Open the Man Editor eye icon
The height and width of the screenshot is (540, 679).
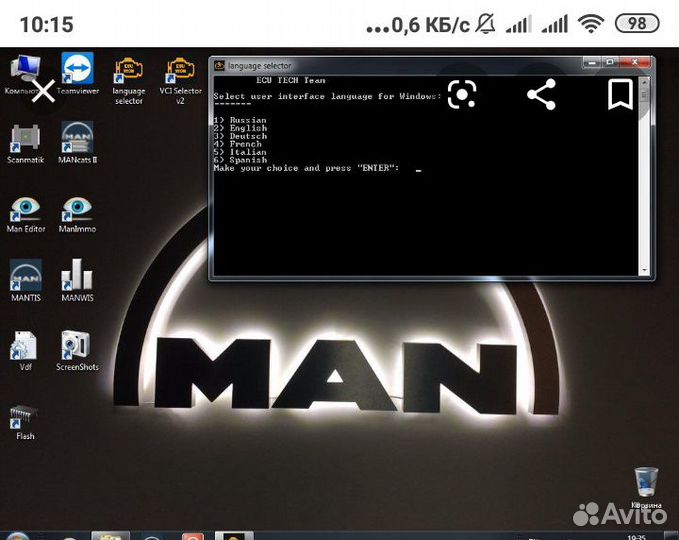[26, 215]
